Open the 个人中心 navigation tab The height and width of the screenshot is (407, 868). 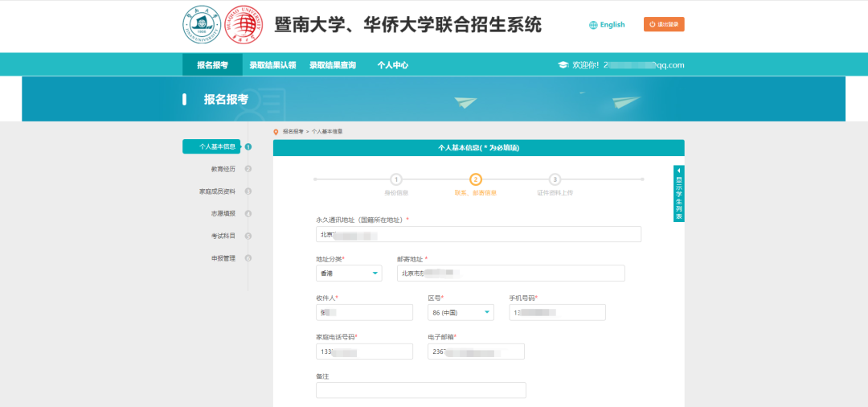click(392, 65)
